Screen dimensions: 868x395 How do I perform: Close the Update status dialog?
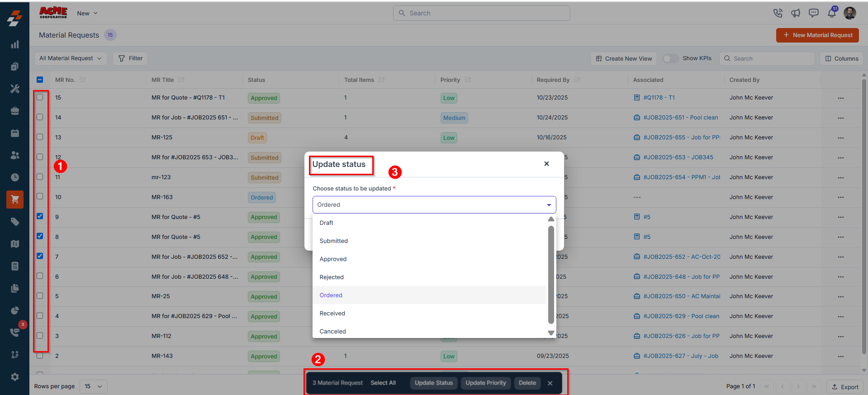[x=546, y=164]
